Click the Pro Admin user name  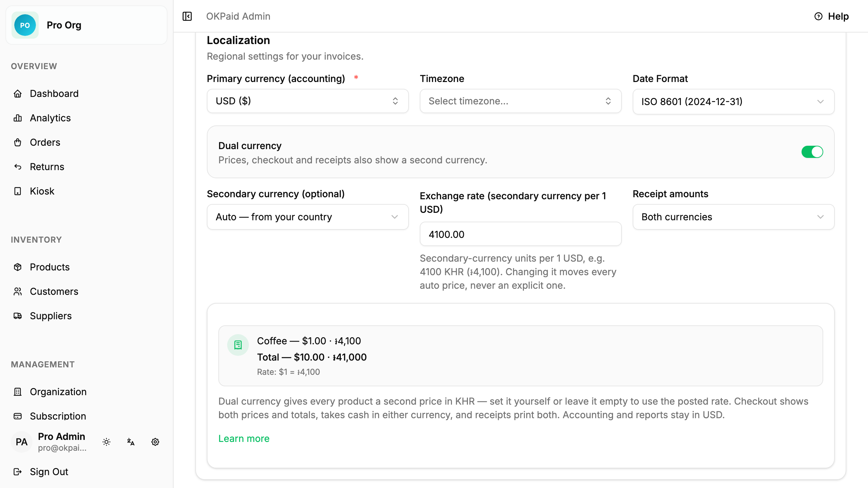point(61,436)
